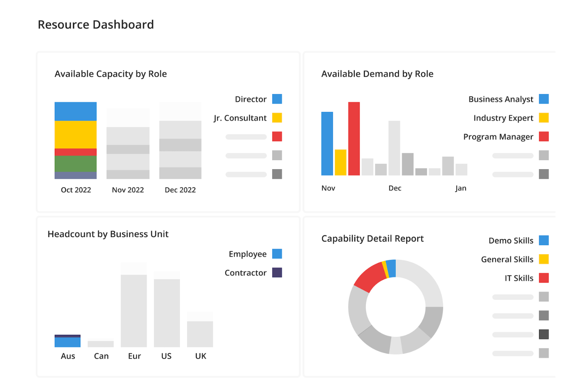
Task: Click the "Oct 2022" axis label
Action: (x=76, y=190)
